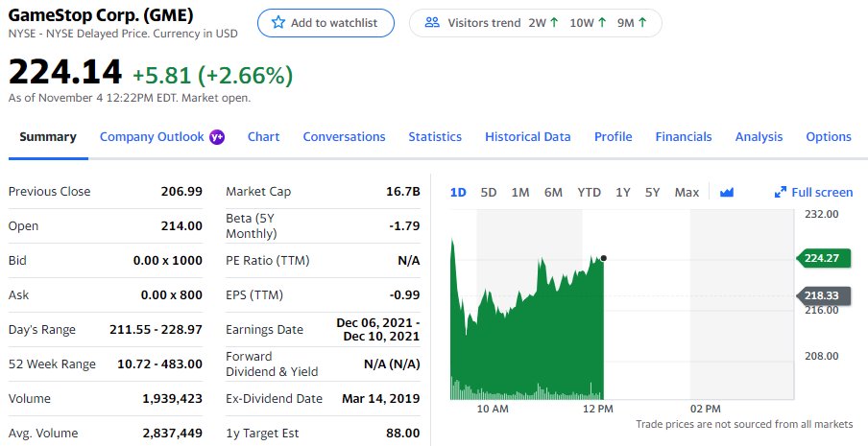Switch chart type with the area chart icon
The height and width of the screenshot is (446, 868).
click(x=727, y=193)
